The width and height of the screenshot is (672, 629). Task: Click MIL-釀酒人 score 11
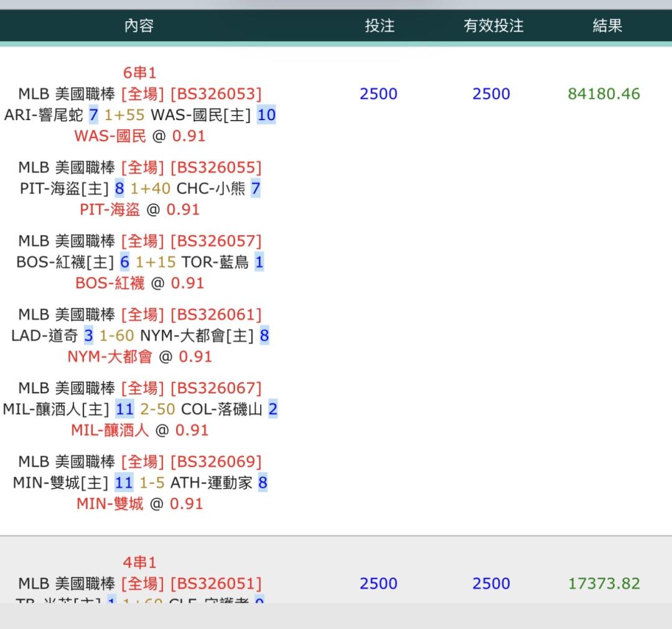[124, 409]
